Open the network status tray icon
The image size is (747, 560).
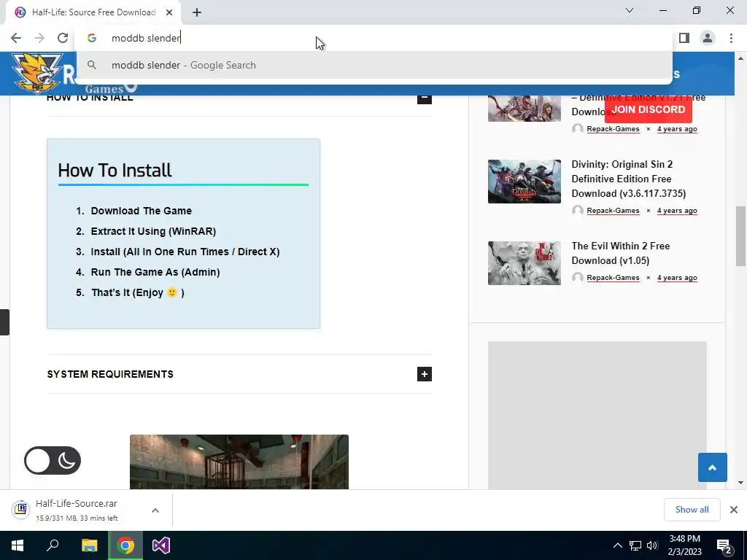point(635,545)
